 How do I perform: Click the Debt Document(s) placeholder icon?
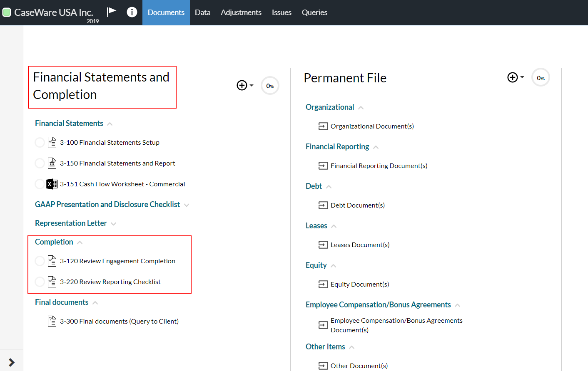[323, 205]
